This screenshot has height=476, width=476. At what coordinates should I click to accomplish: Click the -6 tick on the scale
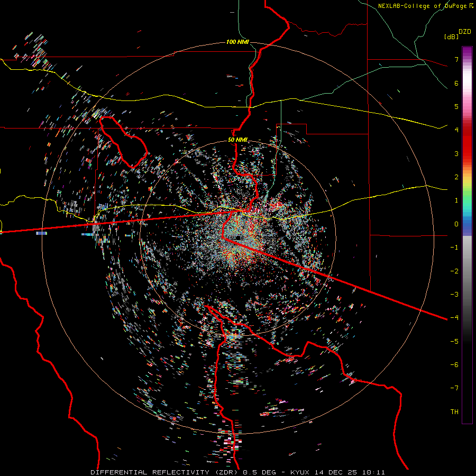(x=454, y=365)
